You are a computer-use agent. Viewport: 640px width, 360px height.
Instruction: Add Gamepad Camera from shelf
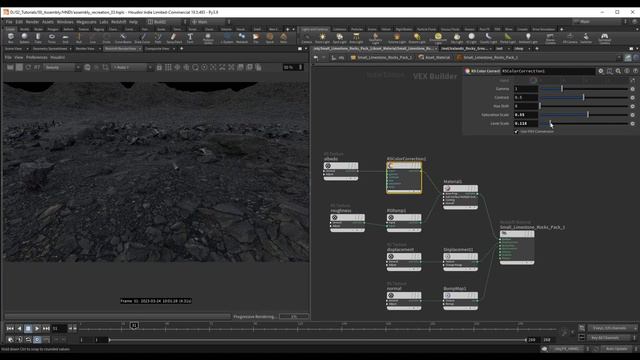click(604, 38)
